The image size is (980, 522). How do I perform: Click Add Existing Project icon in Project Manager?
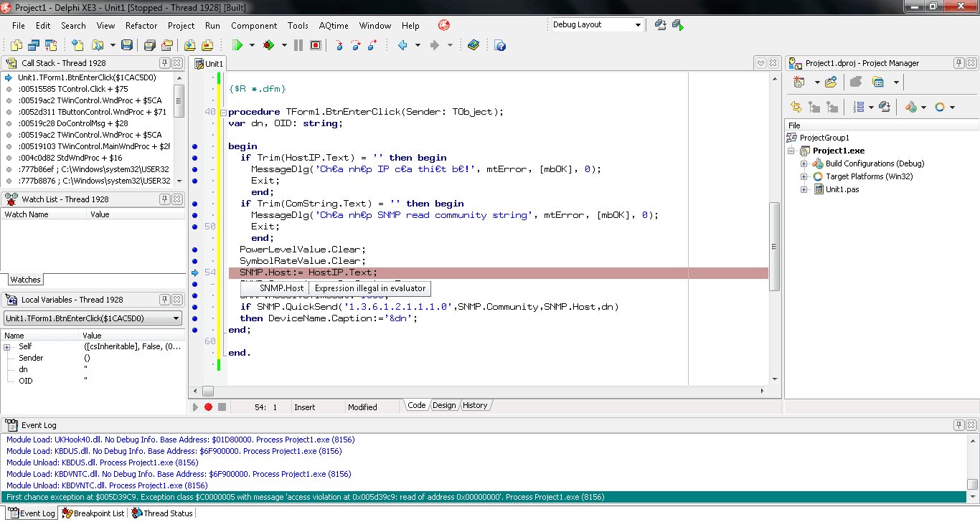[x=831, y=82]
